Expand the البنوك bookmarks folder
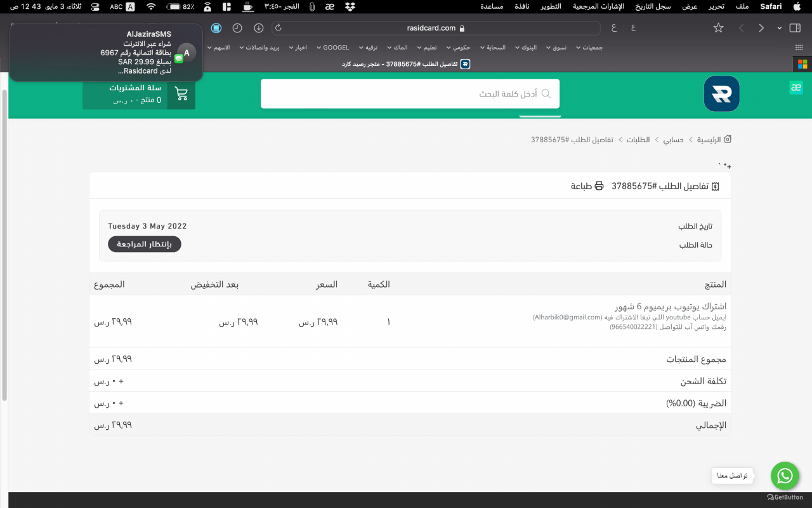 coord(525,48)
